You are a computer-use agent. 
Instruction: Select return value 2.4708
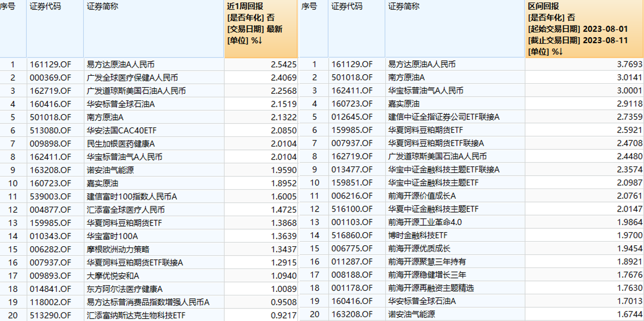[629, 143]
